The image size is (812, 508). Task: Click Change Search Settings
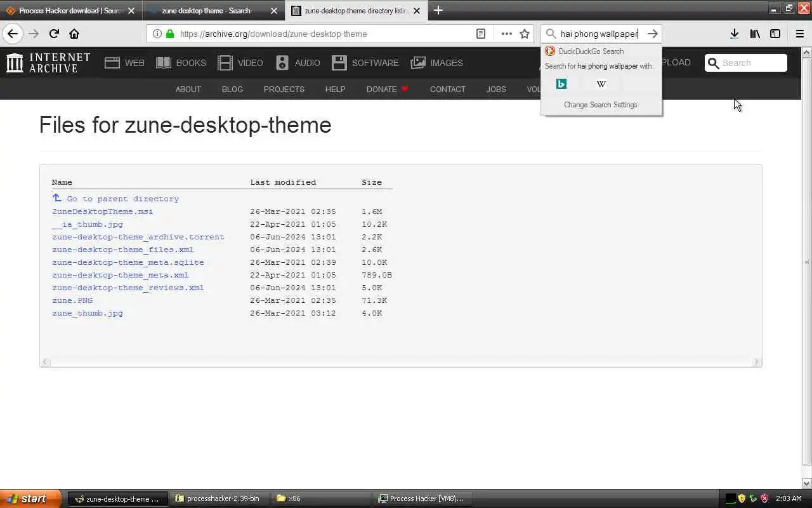pos(600,105)
